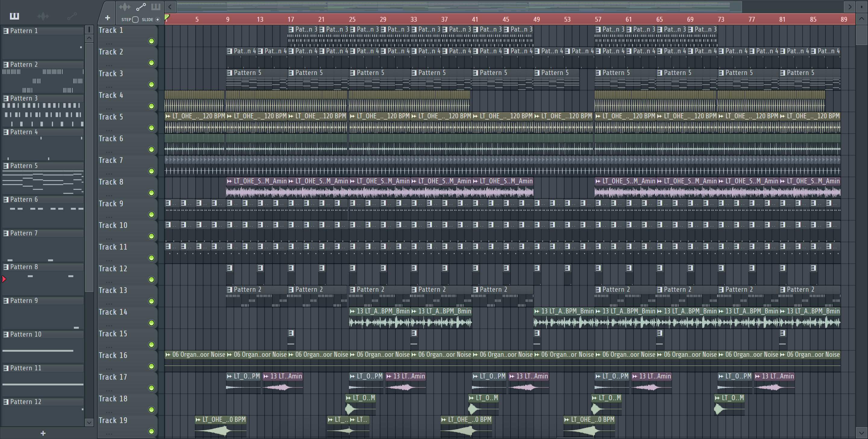Click the pattern picker vertical scrollbar thumb

(89, 167)
